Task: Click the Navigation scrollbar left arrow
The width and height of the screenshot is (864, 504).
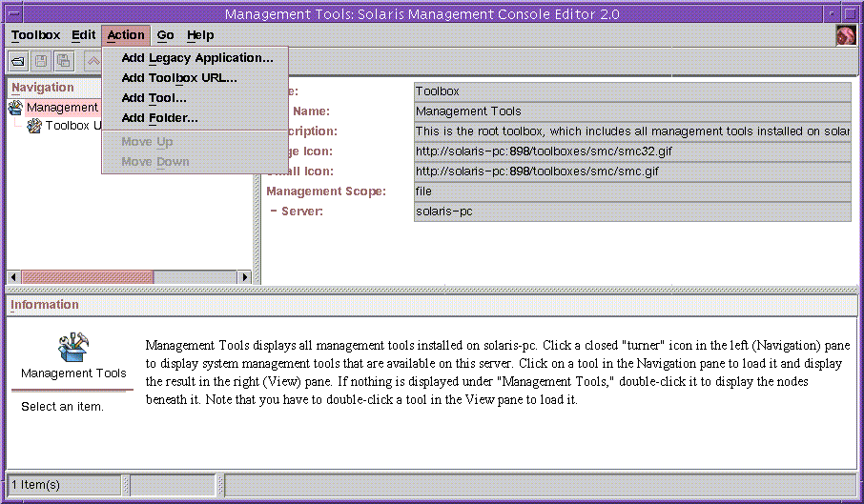Action: point(13,276)
